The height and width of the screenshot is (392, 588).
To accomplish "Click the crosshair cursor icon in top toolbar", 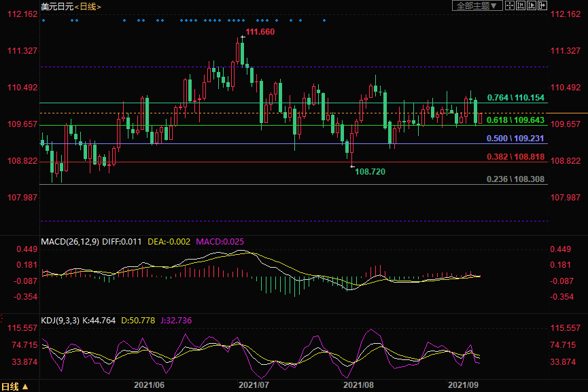I will 510,6.
